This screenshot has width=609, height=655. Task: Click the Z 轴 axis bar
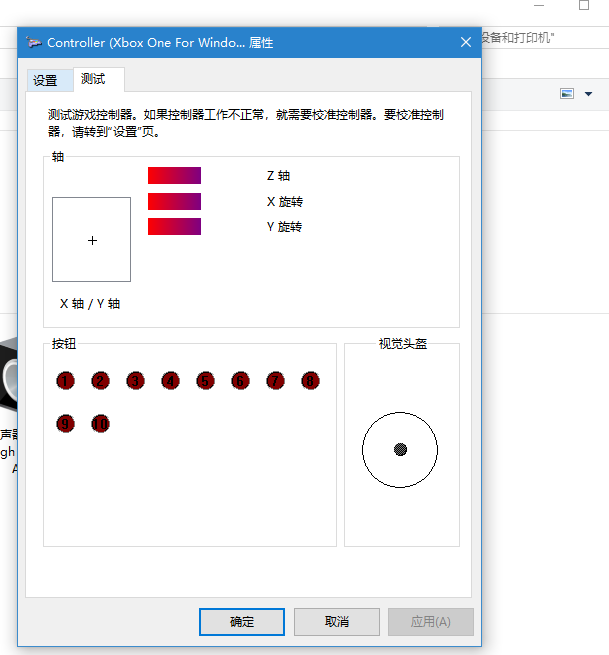click(174, 175)
